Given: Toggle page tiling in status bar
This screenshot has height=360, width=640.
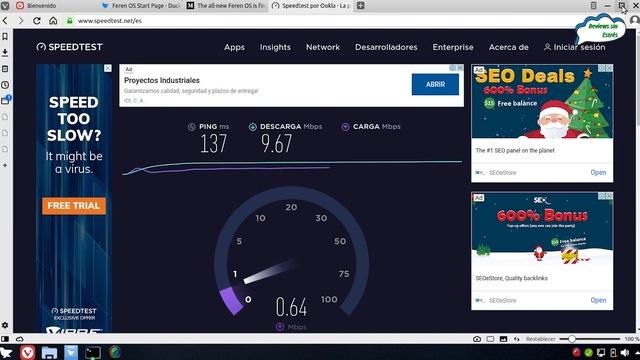Looking at the screenshot, I should 490,339.
